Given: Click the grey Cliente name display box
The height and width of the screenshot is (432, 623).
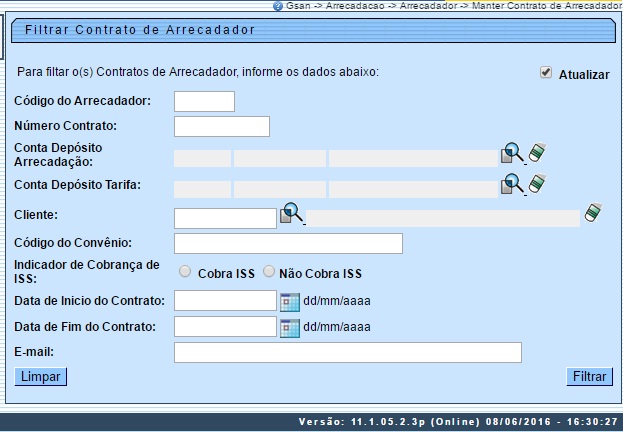Looking at the screenshot, I should (x=443, y=219).
